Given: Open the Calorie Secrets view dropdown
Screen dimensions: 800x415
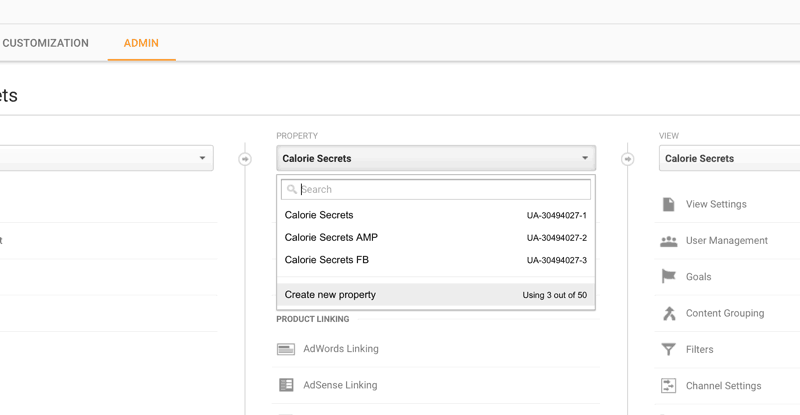Looking at the screenshot, I should click(x=729, y=158).
